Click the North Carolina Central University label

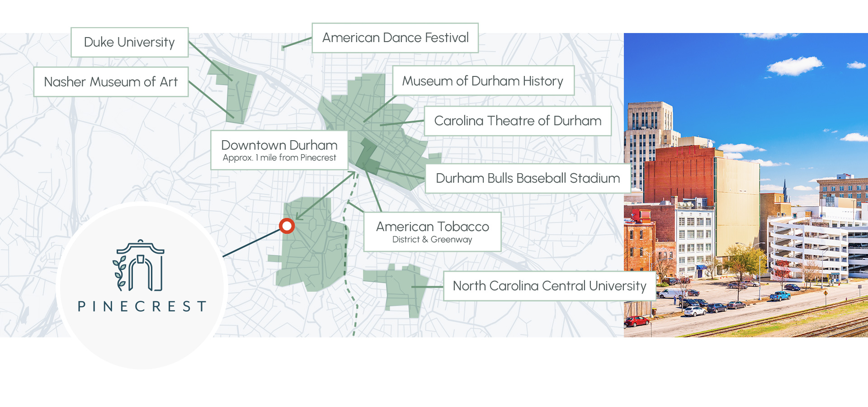[x=549, y=286]
